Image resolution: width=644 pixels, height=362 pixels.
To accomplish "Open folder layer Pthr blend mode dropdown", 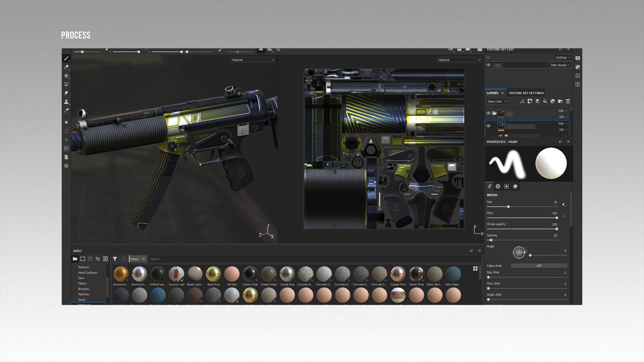I will tap(562, 111).
